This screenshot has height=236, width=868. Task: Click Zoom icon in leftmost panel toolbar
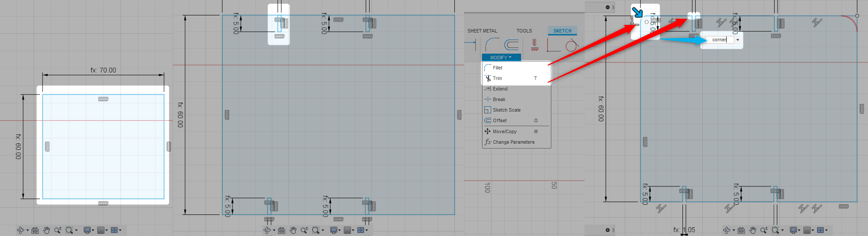pyautogui.click(x=57, y=230)
